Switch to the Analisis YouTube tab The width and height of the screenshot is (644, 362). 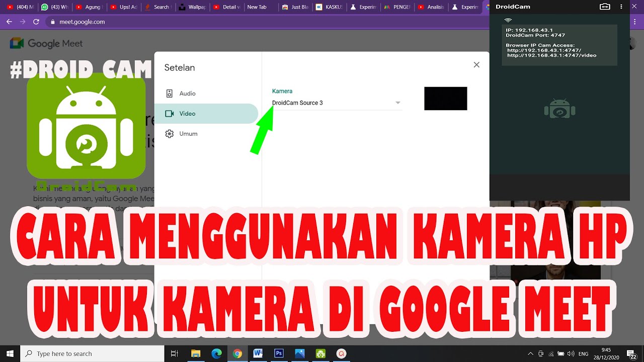pyautogui.click(x=431, y=7)
